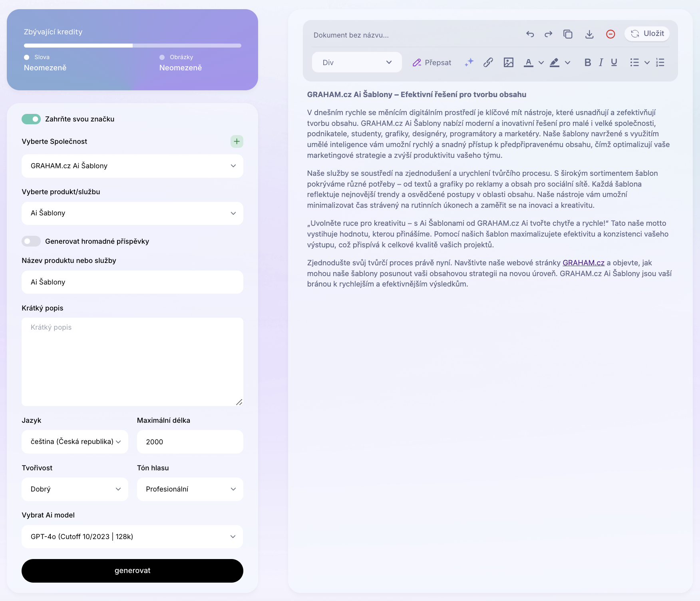The width and height of the screenshot is (700, 601).
Task: Toggle Zahrňte svou značku switch
Action: 31,119
